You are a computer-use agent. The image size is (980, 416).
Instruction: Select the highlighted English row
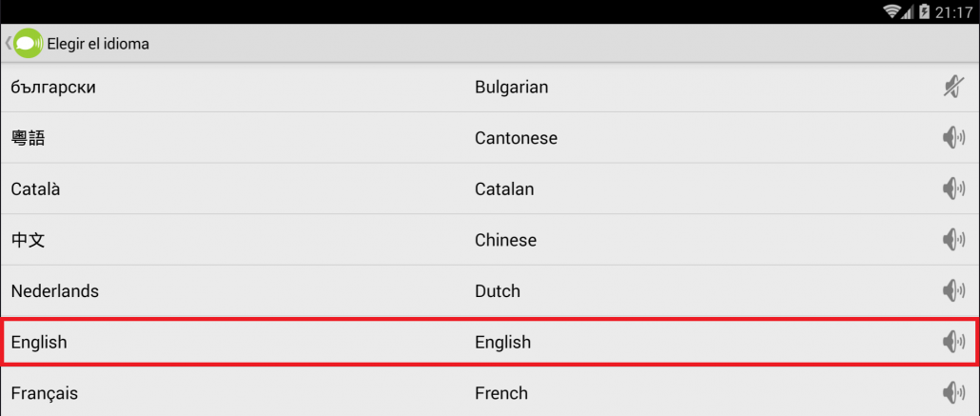490,342
